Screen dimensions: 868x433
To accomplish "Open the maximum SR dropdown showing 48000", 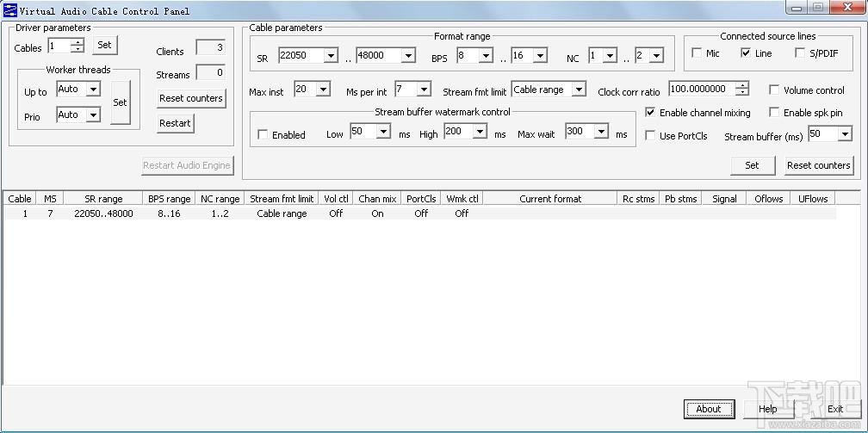I will pos(408,55).
